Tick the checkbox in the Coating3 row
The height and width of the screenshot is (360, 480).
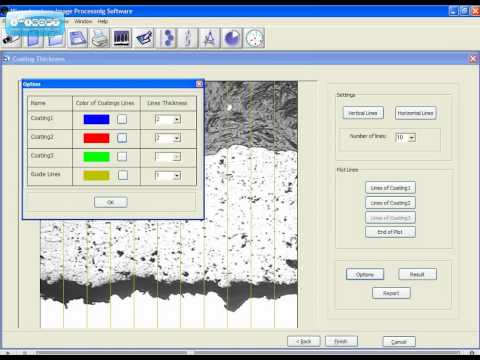[122, 156]
